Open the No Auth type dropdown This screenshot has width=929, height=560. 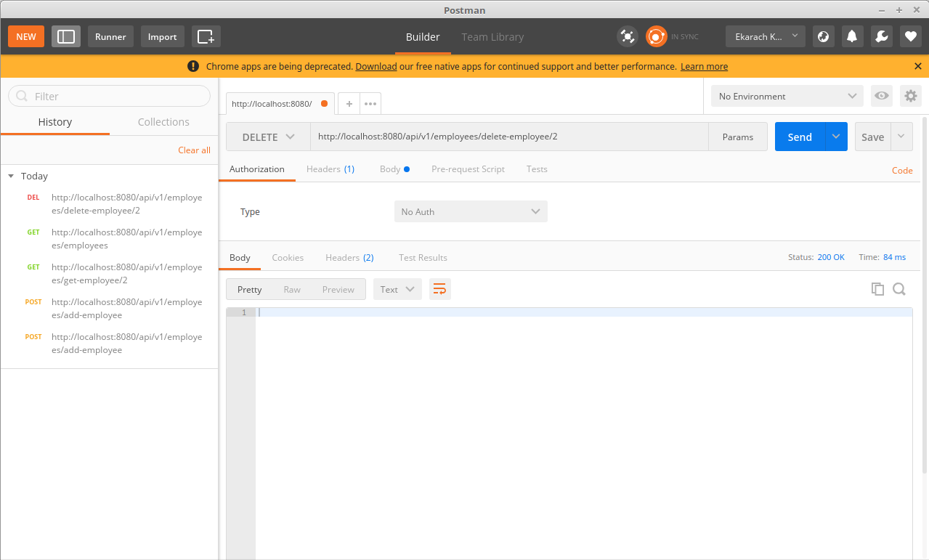pyautogui.click(x=471, y=211)
